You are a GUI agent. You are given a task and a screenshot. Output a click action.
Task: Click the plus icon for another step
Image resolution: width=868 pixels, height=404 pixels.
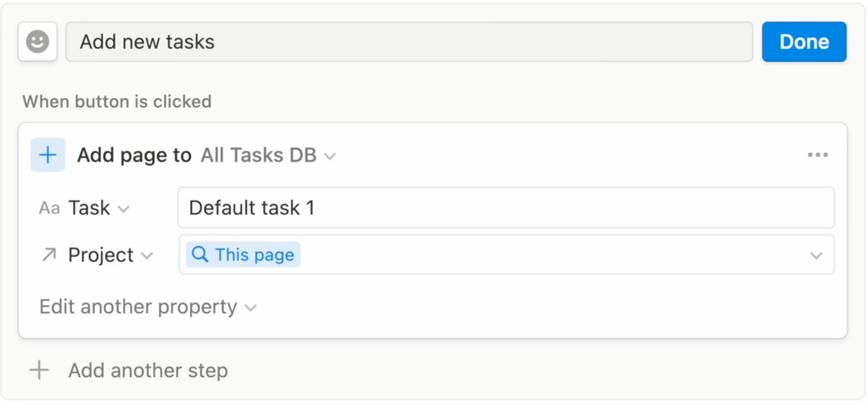(39, 370)
